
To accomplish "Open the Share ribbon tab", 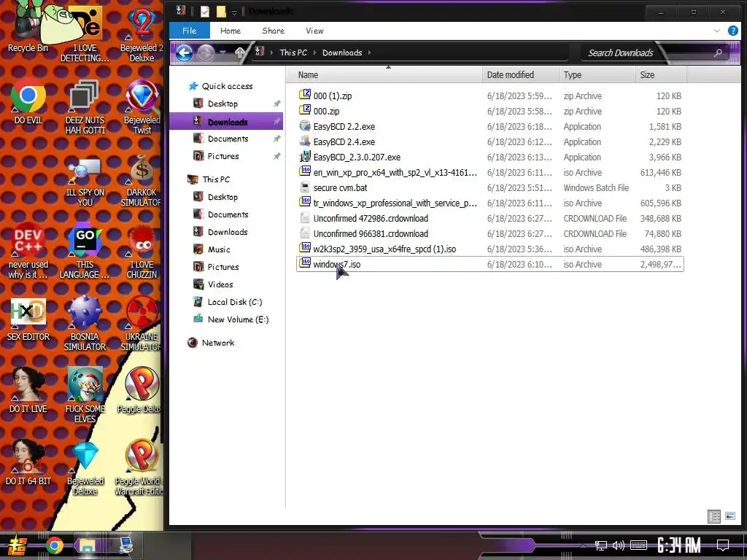I will click(273, 31).
